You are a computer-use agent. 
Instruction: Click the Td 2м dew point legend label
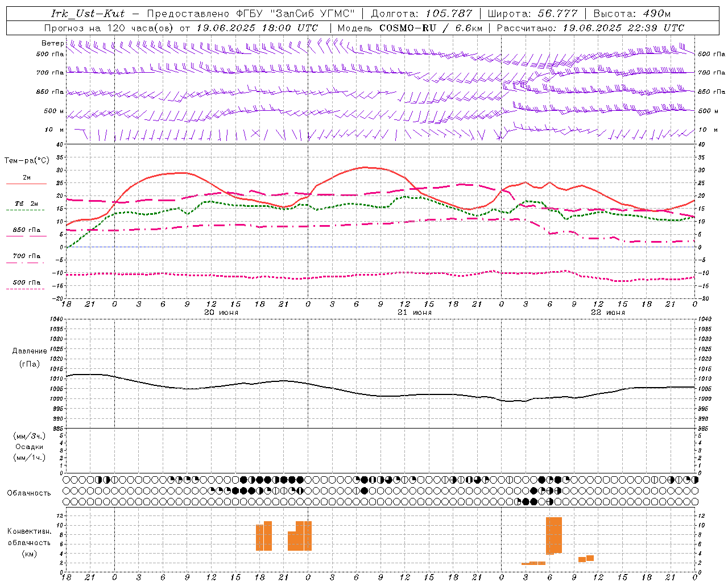[x=27, y=203]
